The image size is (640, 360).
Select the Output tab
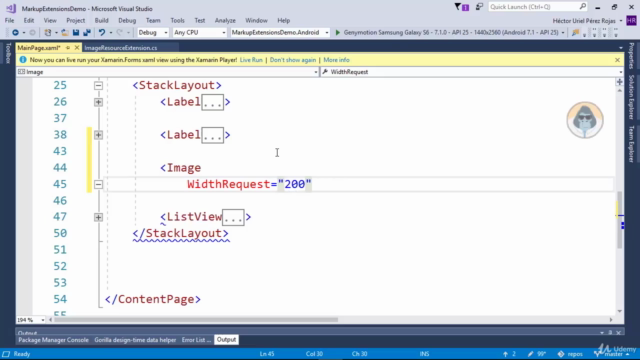[x=227, y=340]
